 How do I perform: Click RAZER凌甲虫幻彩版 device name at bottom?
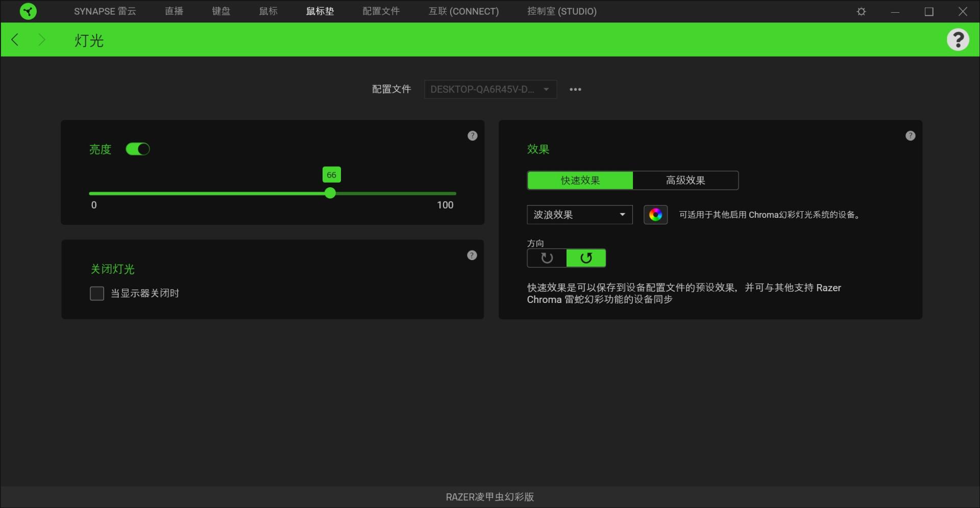(x=489, y=497)
